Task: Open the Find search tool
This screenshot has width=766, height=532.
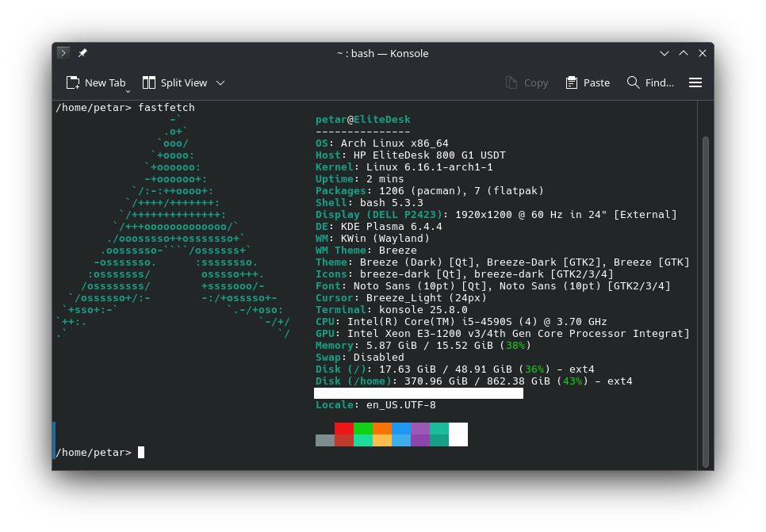Action: (x=650, y=83)
